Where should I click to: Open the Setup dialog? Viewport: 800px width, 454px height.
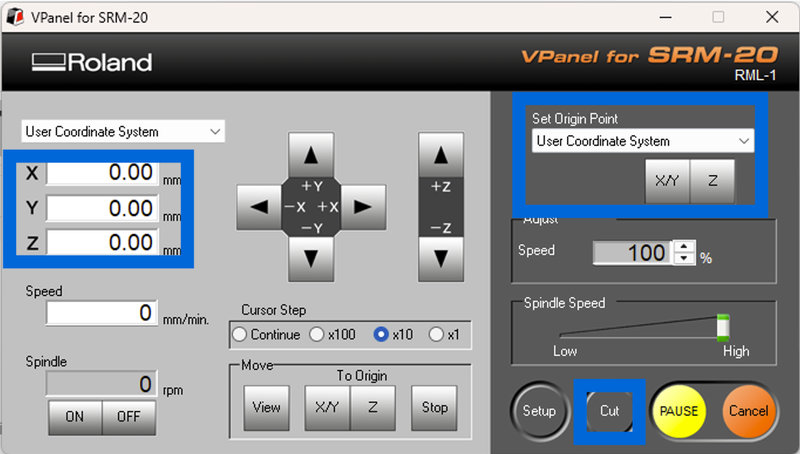point(539,411)
